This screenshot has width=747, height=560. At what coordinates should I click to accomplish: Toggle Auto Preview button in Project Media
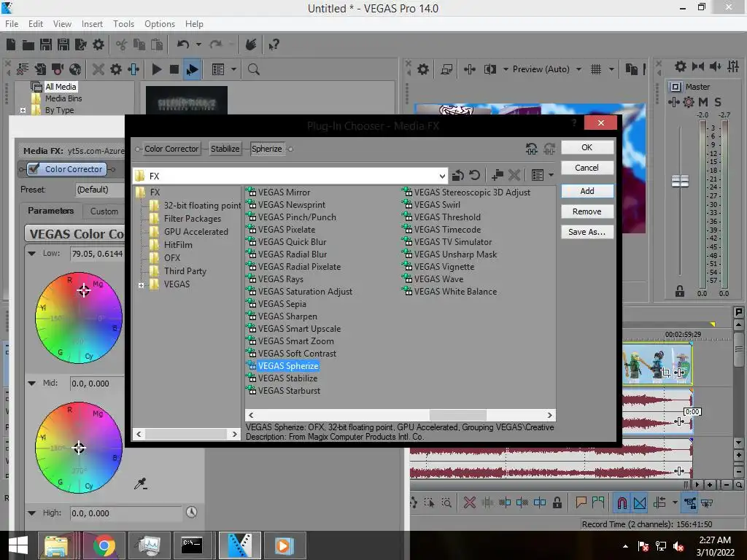(x=192, y=69)
